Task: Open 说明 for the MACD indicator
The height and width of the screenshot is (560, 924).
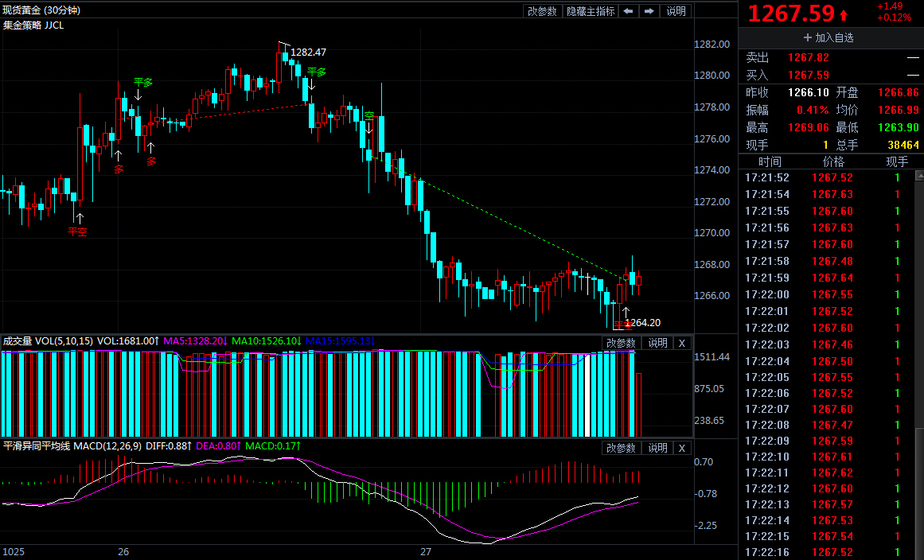Action: (x=657, y=448)
